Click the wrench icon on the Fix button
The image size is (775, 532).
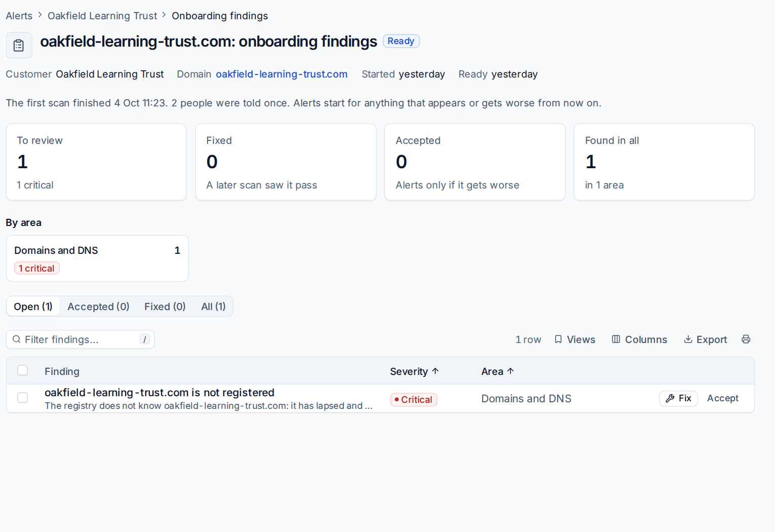pos(670,398)
